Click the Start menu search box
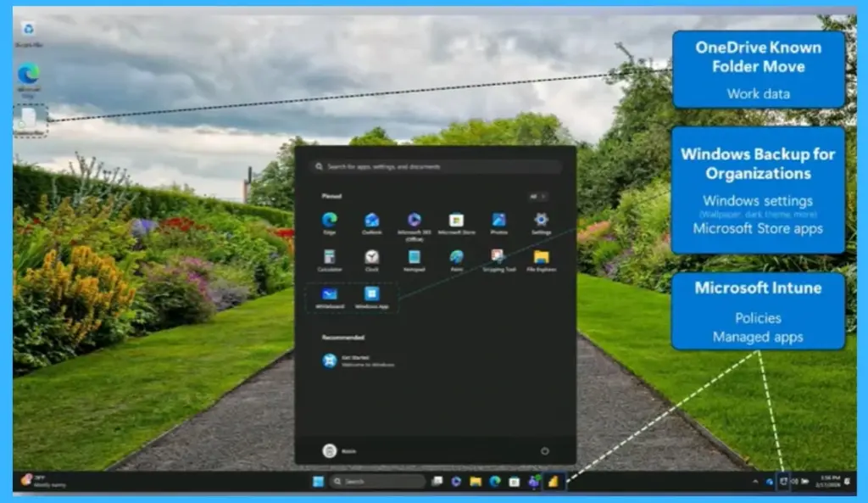This screenshot has height=503, width=868. click(x=437, y=166)
